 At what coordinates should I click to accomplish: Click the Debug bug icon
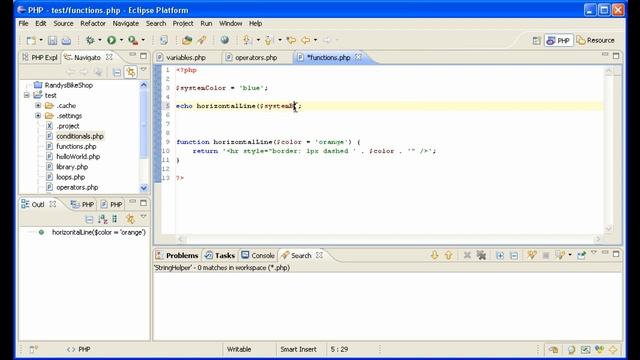tap(90, 40)
